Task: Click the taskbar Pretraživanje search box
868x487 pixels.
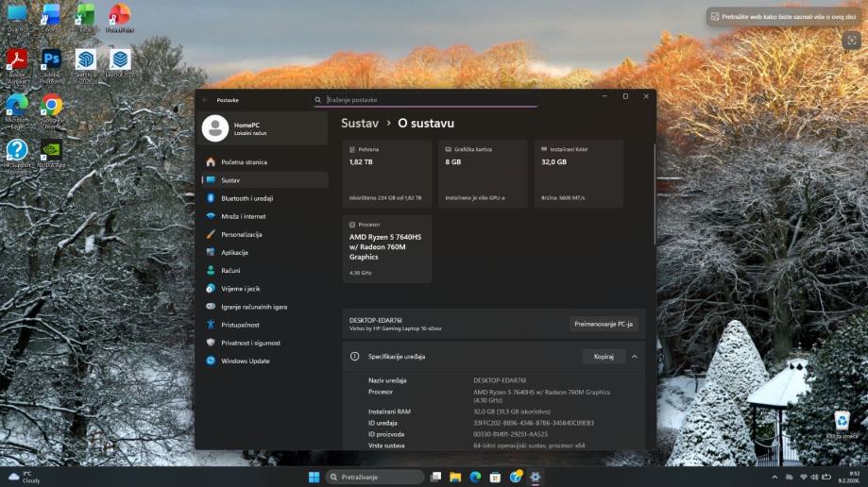Action: point(375,477)
